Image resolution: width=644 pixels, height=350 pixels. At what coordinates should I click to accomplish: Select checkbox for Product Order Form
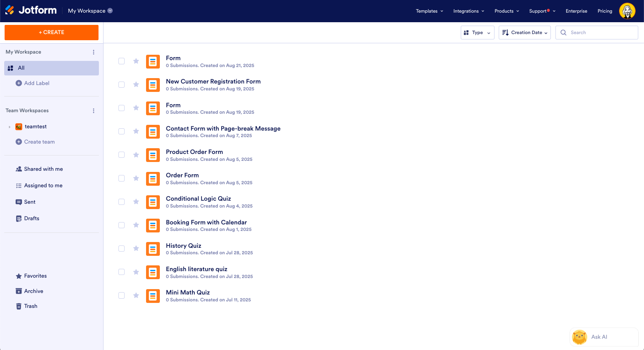122,155
